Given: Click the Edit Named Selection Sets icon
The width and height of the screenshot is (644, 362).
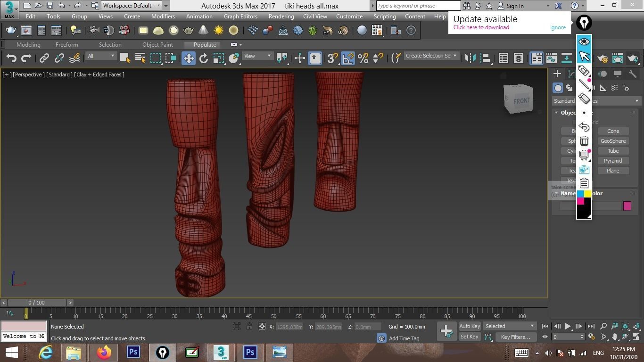Looking at the screenshot, I should [x=396, y=58].
